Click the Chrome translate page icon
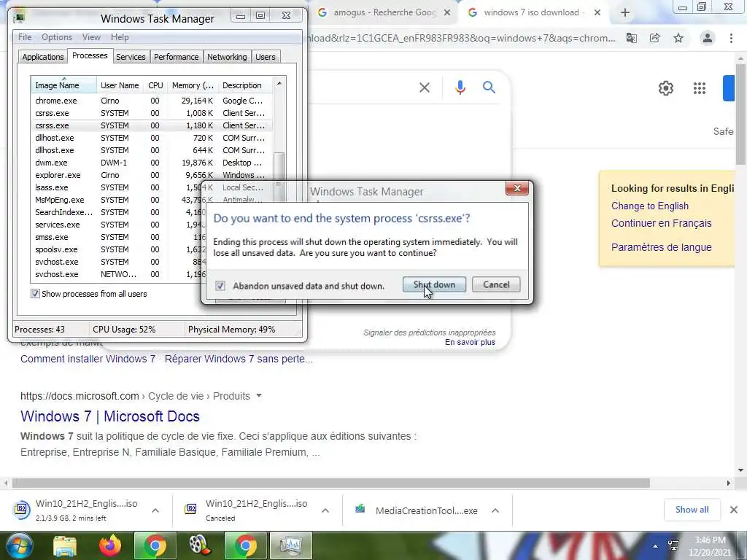 point(632,38)
